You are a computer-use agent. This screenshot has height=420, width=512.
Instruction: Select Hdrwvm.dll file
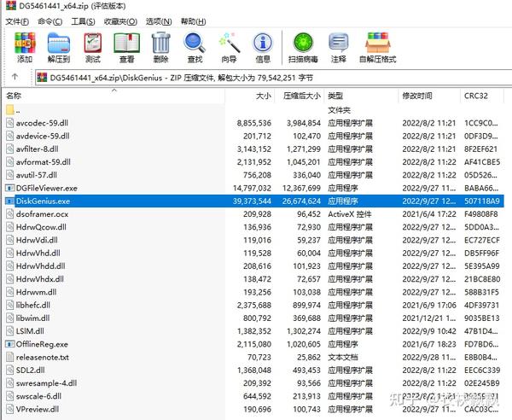(36, 292)
